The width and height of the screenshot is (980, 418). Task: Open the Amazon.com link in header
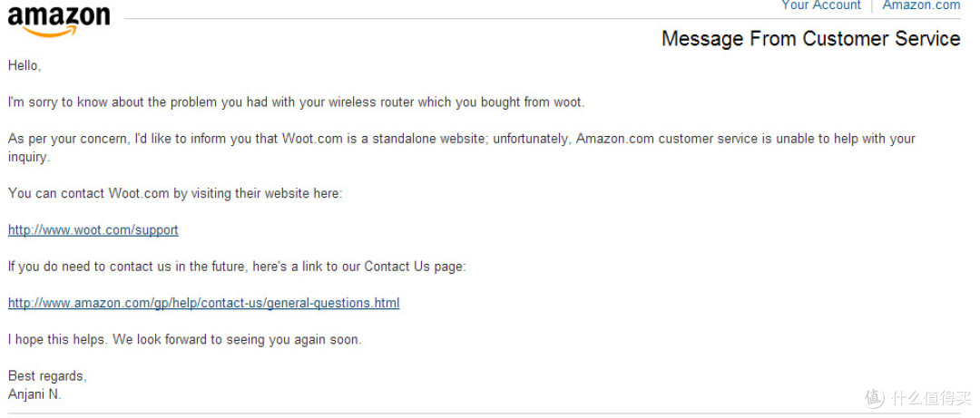[921, 5]
